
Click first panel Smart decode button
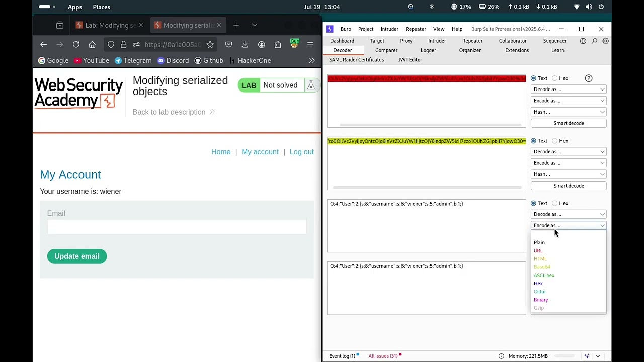[569, 123]
